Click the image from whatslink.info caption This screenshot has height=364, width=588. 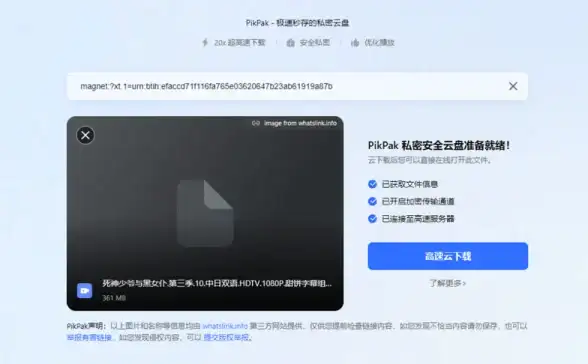300,123
